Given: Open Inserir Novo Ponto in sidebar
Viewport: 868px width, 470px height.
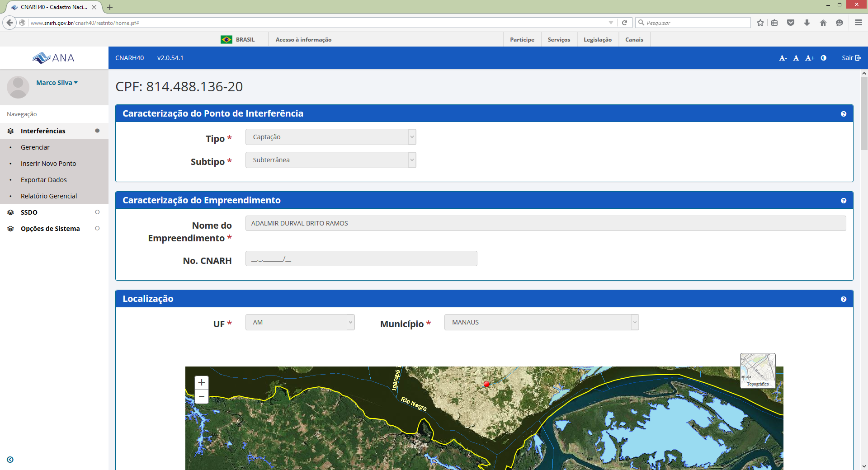Looking at the screenshot, I should [48, 164].
